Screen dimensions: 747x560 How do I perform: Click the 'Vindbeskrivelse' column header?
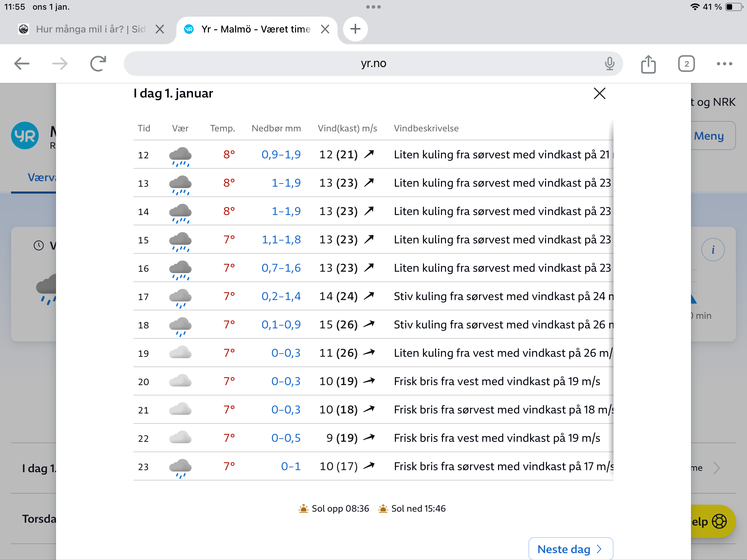click(x=426, y=128)
